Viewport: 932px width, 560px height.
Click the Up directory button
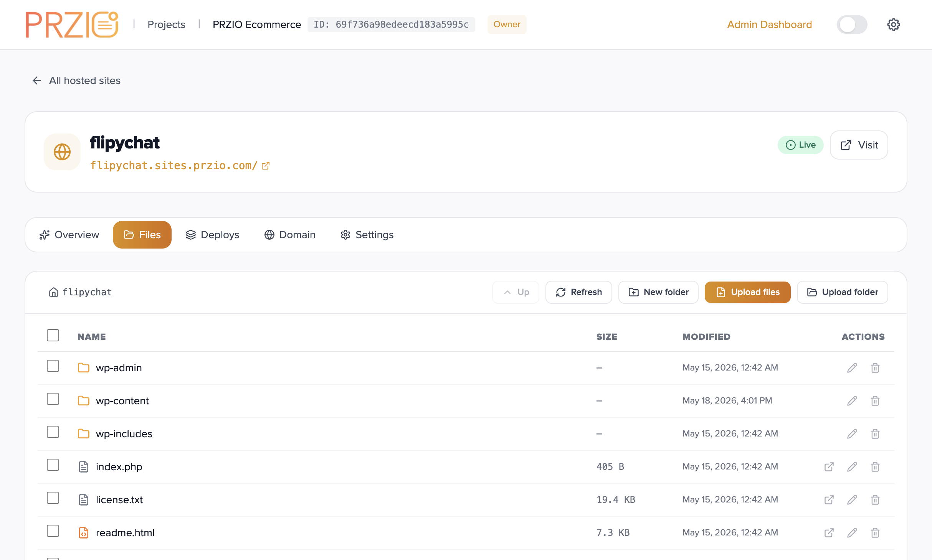click(516, 292)
